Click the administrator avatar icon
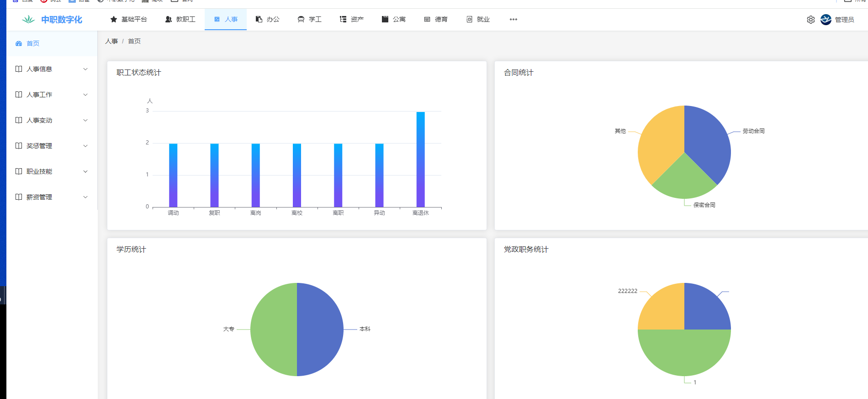 pyautogui.click(x=826, y=20)
